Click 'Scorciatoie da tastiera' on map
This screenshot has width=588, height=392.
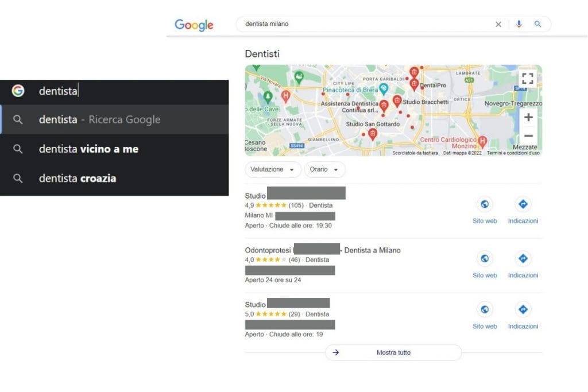pyautogui.click(x=415, y=153)
